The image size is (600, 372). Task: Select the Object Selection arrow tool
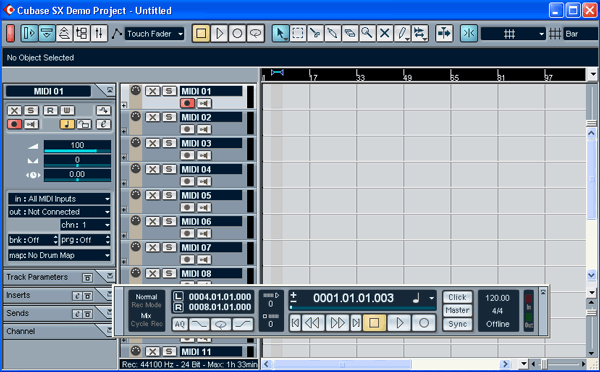pos(280,34)
